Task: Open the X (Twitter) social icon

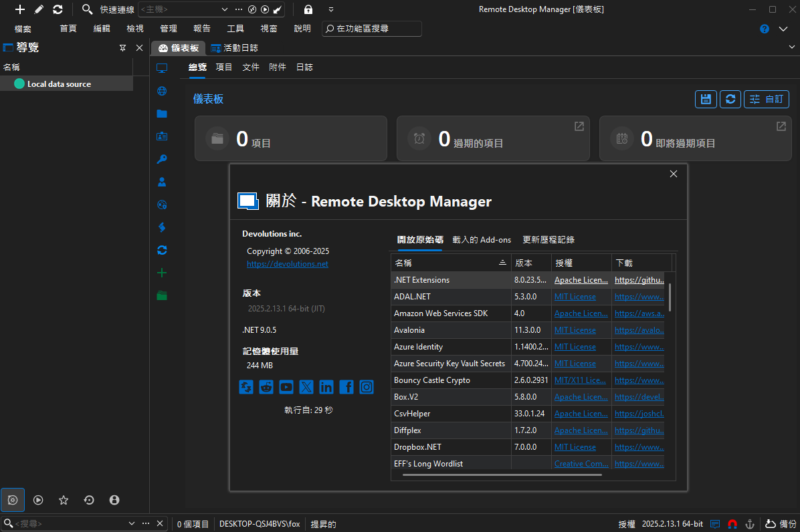Action: 306,387
